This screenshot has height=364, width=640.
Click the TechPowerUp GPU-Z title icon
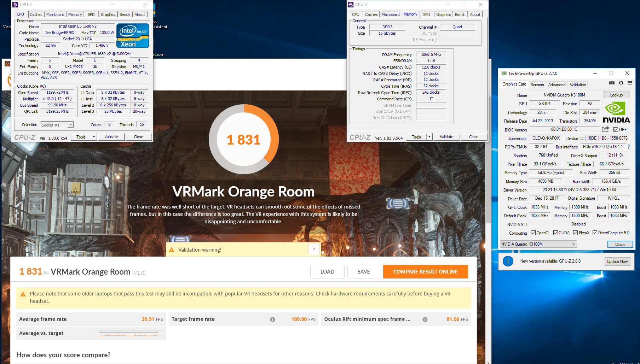(x=504, y=74)
